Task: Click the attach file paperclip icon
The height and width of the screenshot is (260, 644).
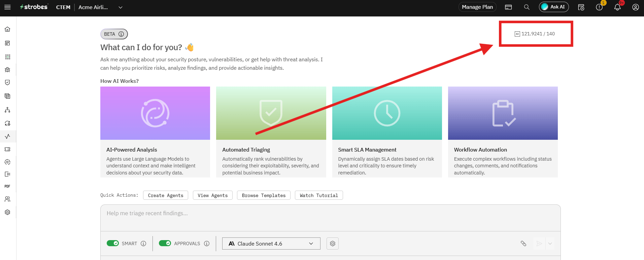Action: [523, 243]
